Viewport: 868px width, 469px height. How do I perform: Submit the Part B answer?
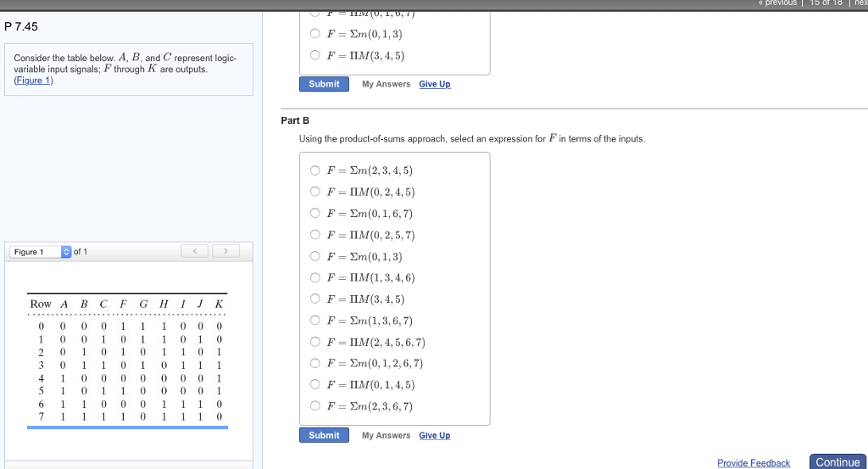pyautogui.click(x=324, y=435)
